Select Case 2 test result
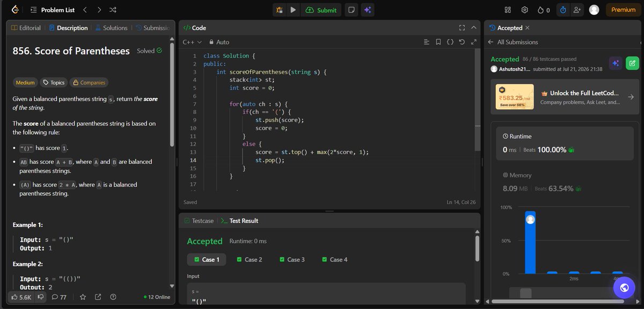 [x=250, y=260]
